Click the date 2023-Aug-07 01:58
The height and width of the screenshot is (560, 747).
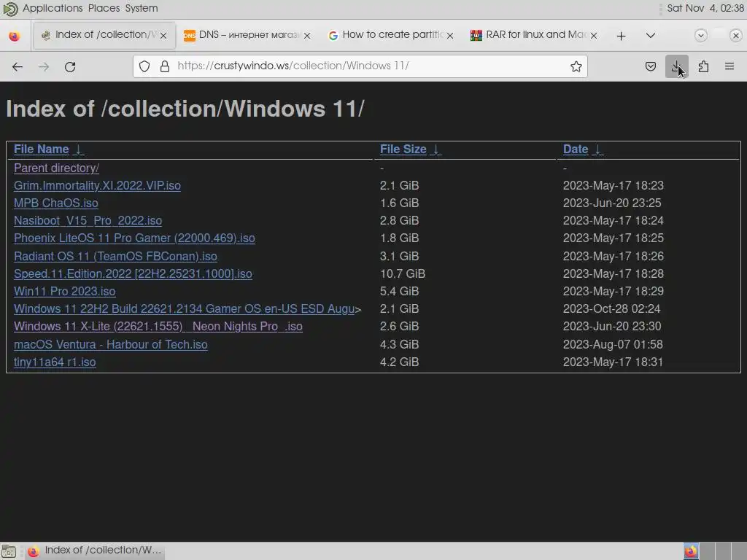613,345
